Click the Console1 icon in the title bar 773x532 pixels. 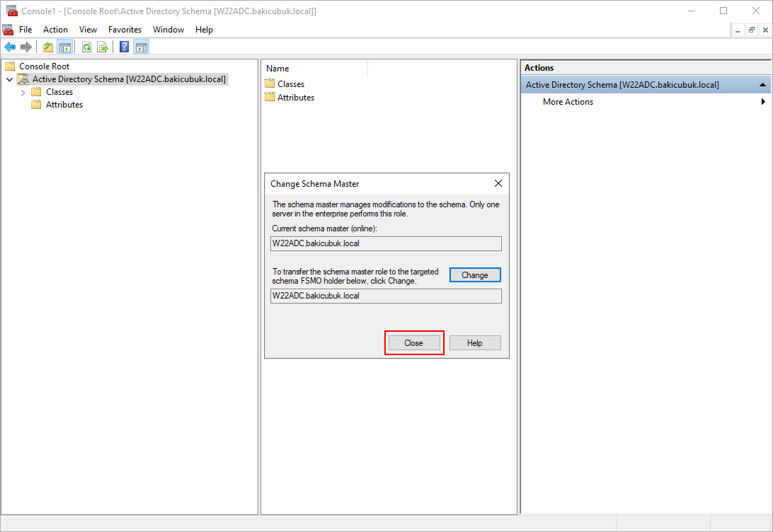click(x=12, y=11)
